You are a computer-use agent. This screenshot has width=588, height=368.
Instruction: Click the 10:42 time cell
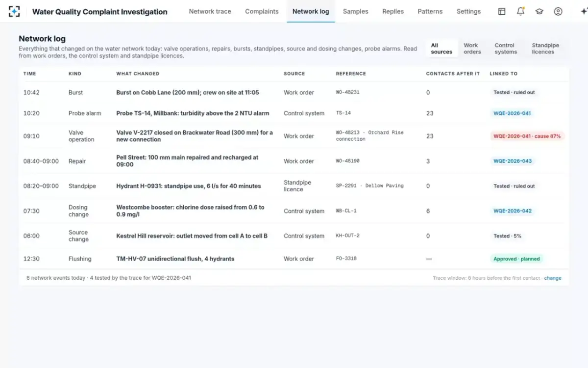point(31,92)
